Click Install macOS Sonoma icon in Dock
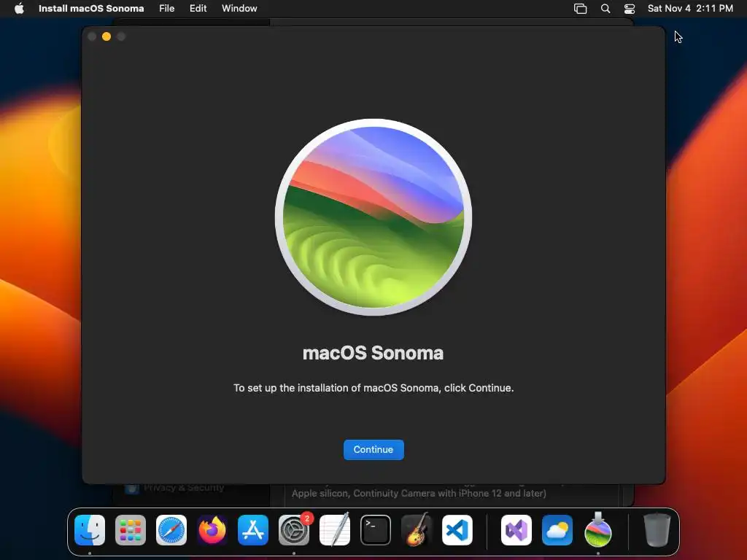 pyautogui.click(x=598, y=530)
